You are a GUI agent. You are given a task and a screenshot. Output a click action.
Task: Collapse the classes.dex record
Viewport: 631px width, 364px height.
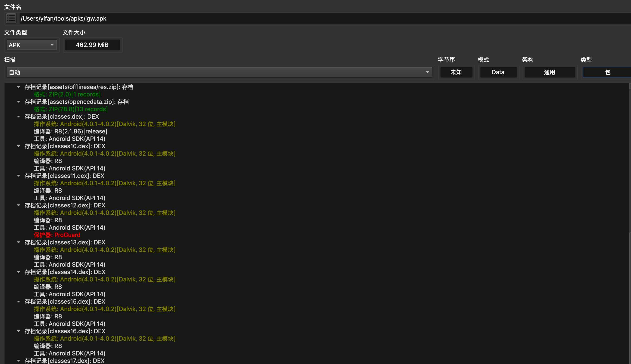click(18, 117)
